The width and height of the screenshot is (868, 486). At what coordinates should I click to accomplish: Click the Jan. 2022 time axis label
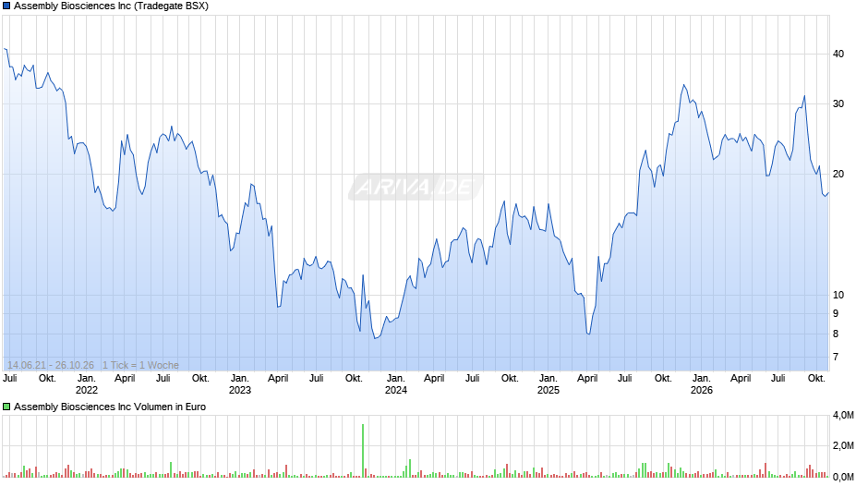tap(87, 384)
